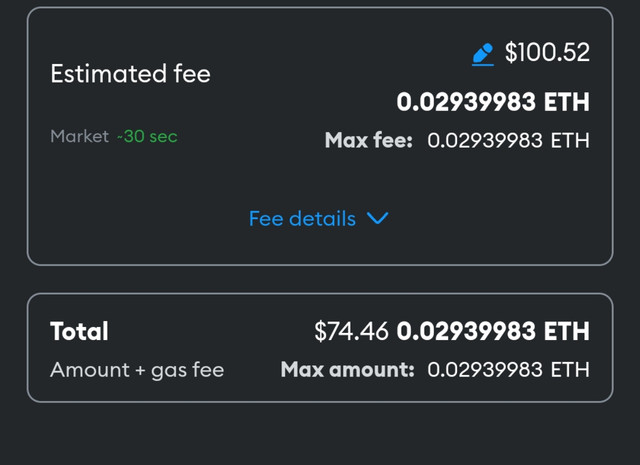Click the green ~30 sec time estimate
Image resolution: width=640 pixels, height=465 pixels.
(147, 136)
